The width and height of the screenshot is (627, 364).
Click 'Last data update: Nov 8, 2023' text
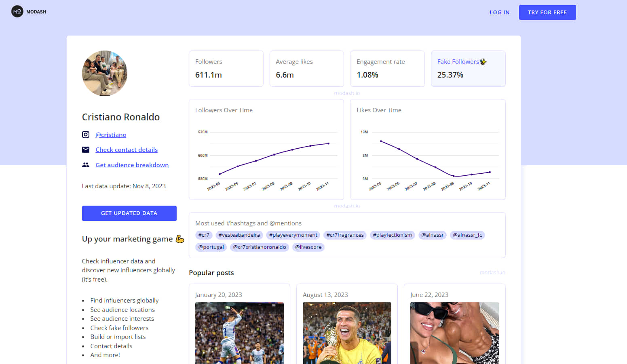pyautogui.click(x=124, y=186)
